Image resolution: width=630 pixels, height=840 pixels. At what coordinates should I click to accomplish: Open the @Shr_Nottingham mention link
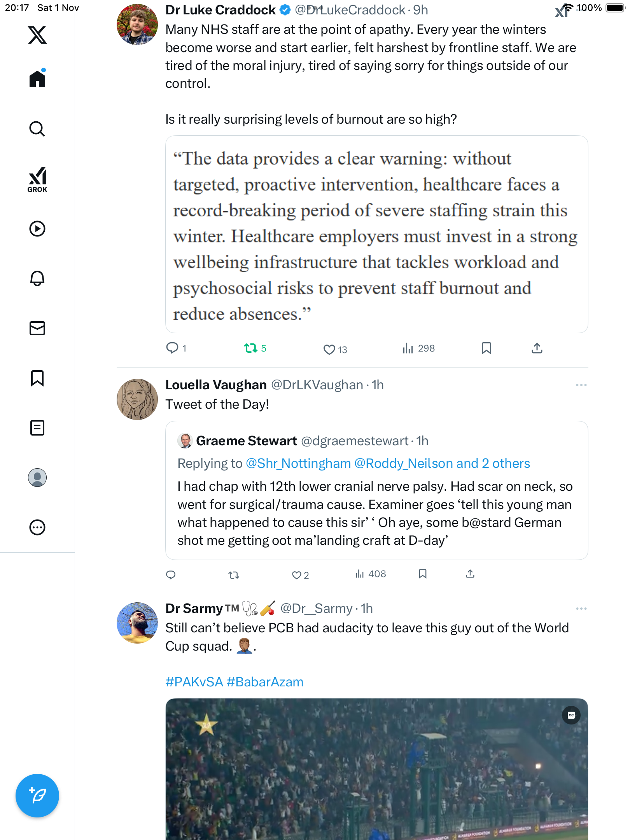298,463
